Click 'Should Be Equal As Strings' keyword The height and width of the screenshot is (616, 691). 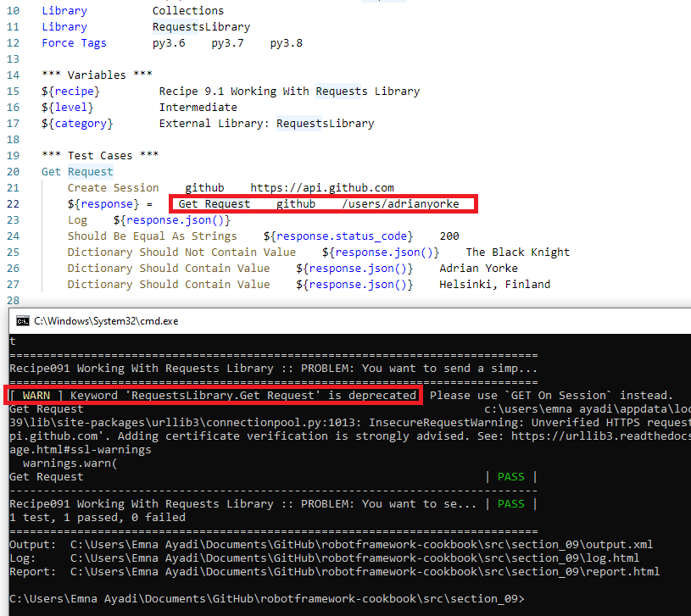click(x=153, y=236)
